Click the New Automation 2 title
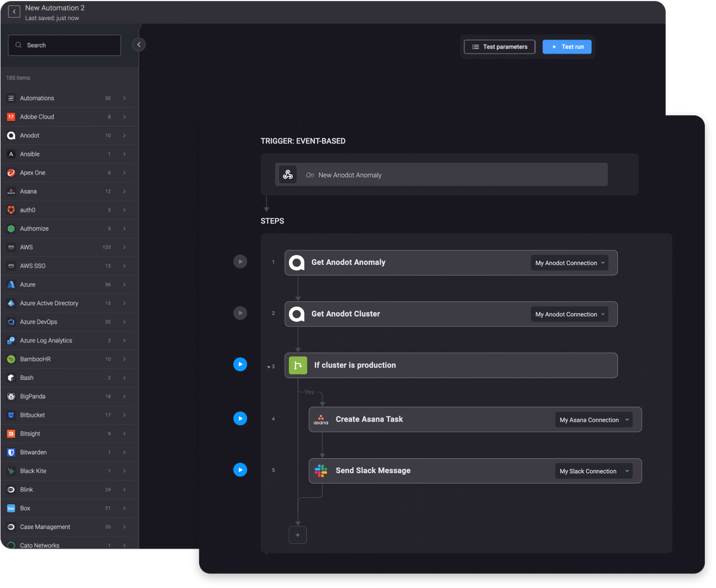Image resolution: width=716 pixels, height=588 pixels. pos(55,8)
